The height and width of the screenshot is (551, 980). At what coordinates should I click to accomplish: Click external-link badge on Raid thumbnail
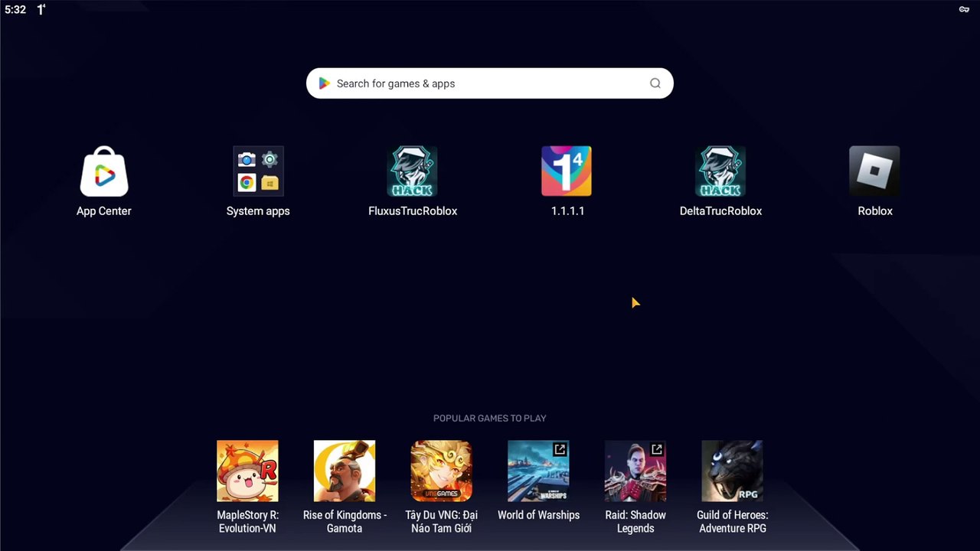click(x=657, y=450)
